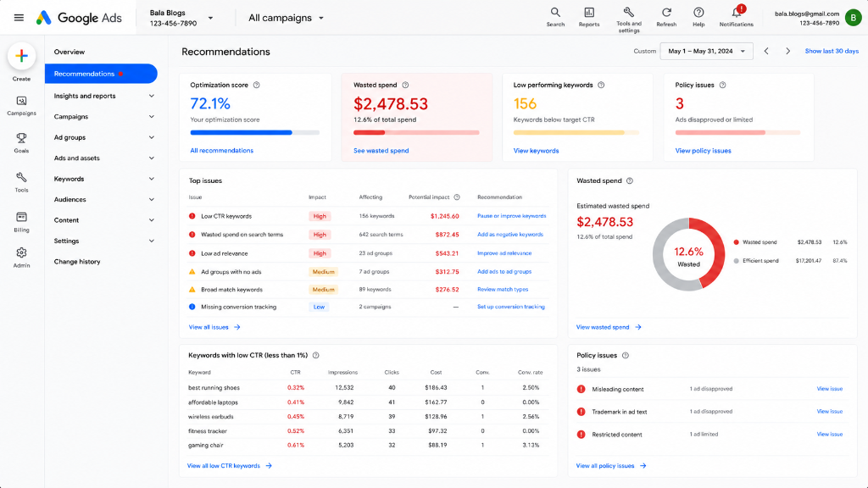Click Wasted spend panel help icon
Image resolution: width=868 pixels, height=488 pixels.
click(x=630, y=181)
